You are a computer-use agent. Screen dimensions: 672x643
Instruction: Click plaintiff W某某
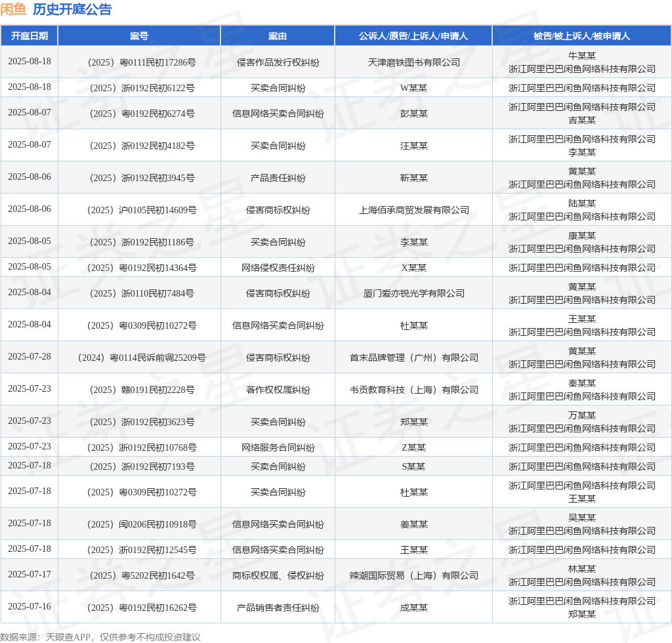tap(413, 88)
